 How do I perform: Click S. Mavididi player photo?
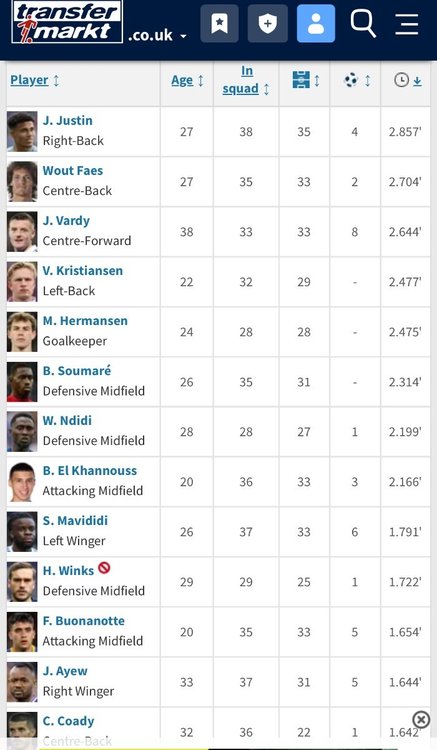[x=22, y=532]
